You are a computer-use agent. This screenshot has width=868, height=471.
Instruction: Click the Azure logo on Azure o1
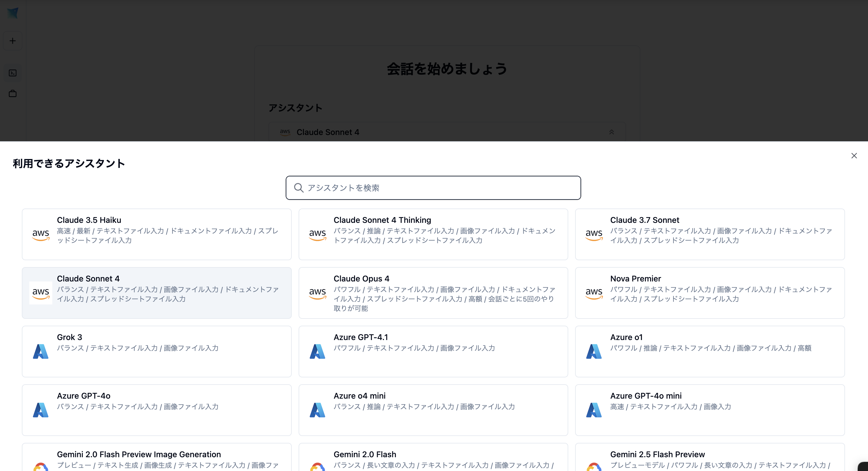click(x=594, y=352)
